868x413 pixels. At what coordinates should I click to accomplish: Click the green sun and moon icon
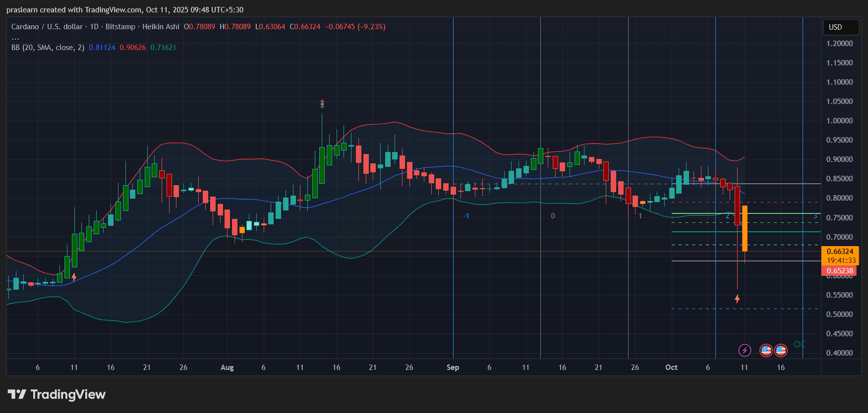click(799, 344)
